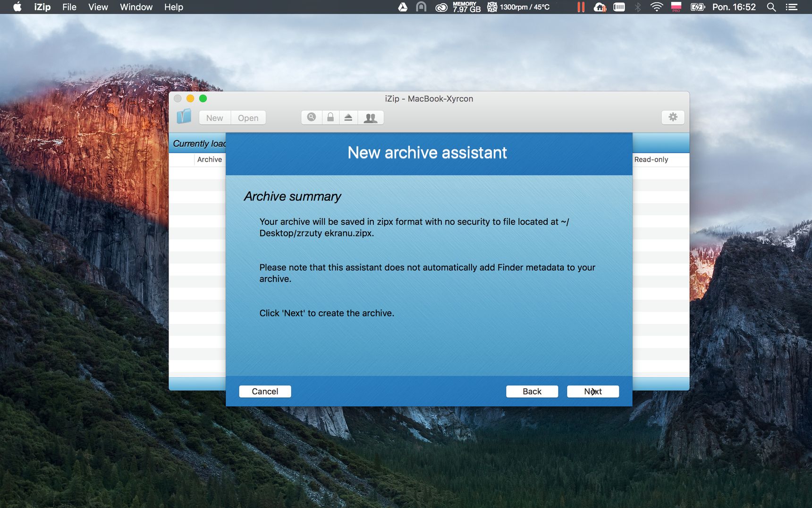Viewport: 812px width, 508px height.
Task: Click the Finder metadata note text
Action: [427, 273]
